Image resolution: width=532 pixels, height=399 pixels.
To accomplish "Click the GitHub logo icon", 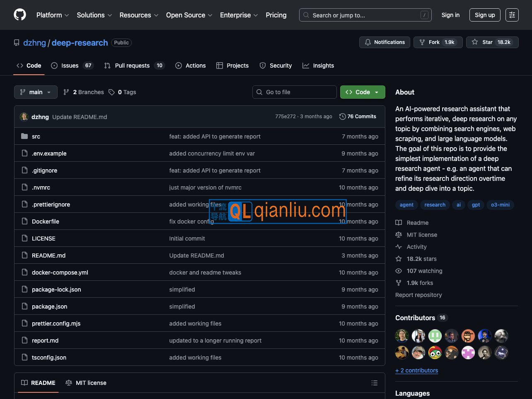I will (x=20, y=15).
